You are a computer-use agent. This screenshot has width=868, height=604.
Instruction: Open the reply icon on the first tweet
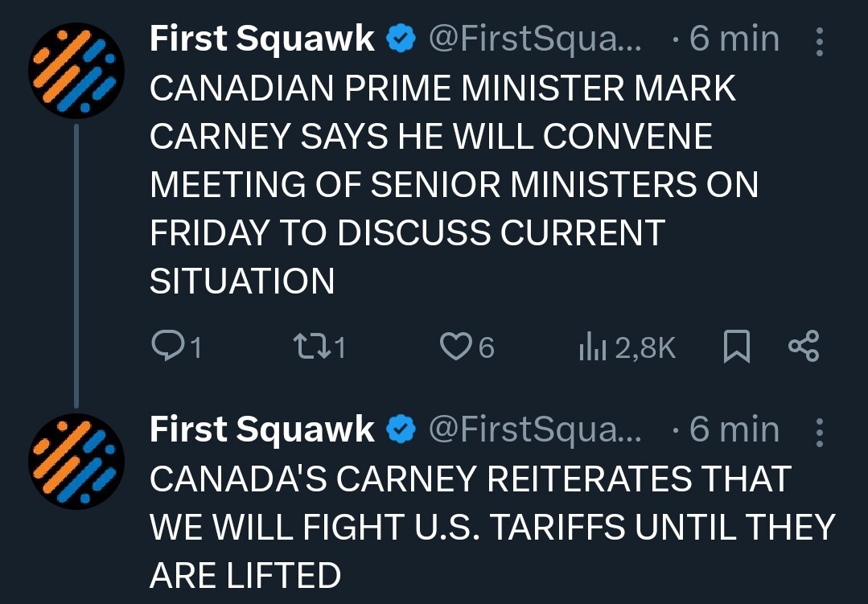click(x=167, y=346)
